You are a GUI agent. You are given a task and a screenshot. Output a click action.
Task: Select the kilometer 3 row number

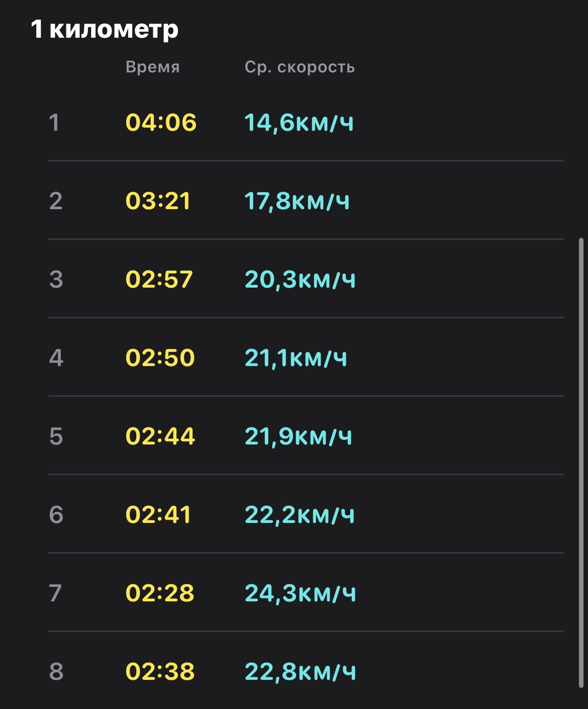(x=56, y=280)
